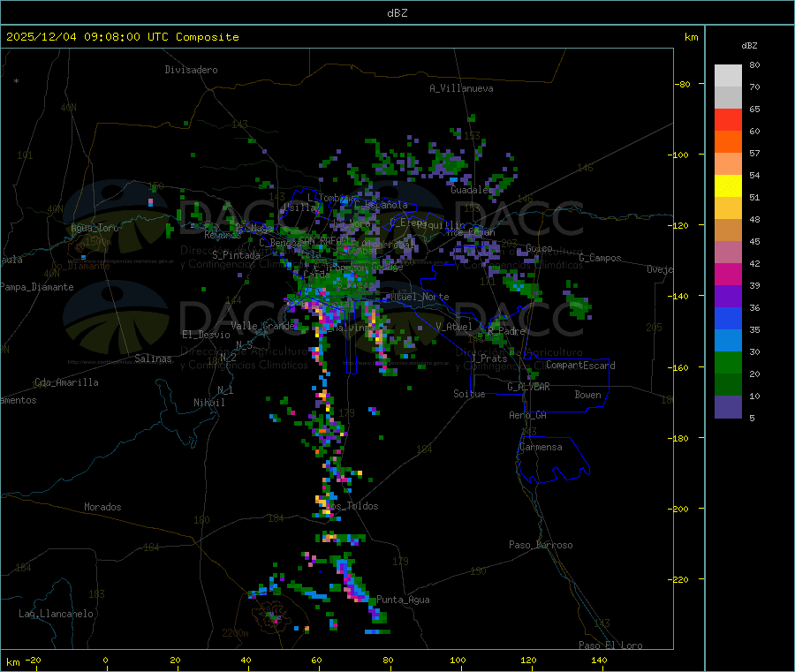795x672 pixels.
Task: Click the 'Los_Toldos' map label
Action: tap(352, 506)
